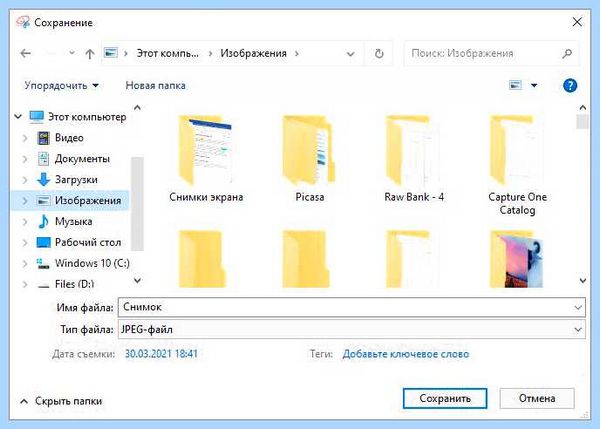Open help with the question mark icon

point(570,85)
